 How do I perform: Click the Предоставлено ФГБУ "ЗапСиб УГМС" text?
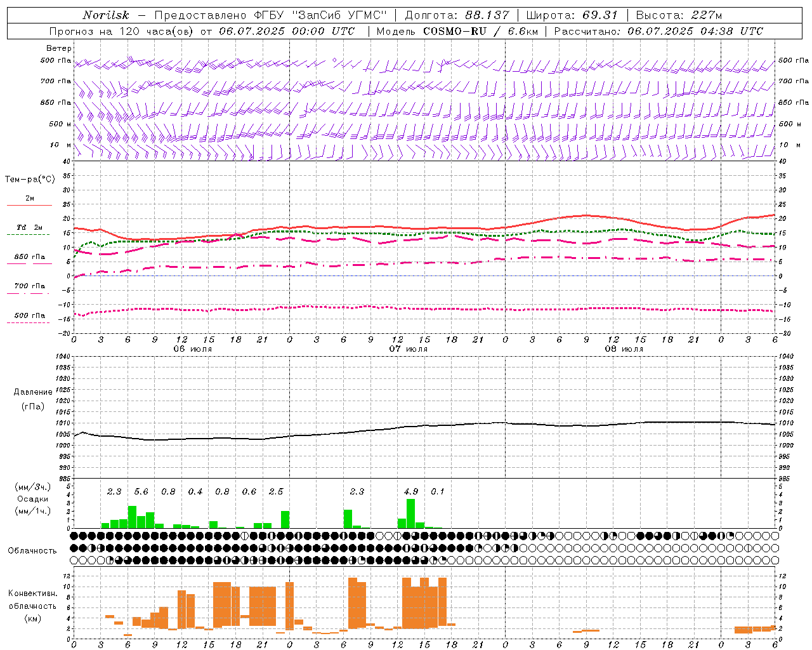(x=271, y=15)
